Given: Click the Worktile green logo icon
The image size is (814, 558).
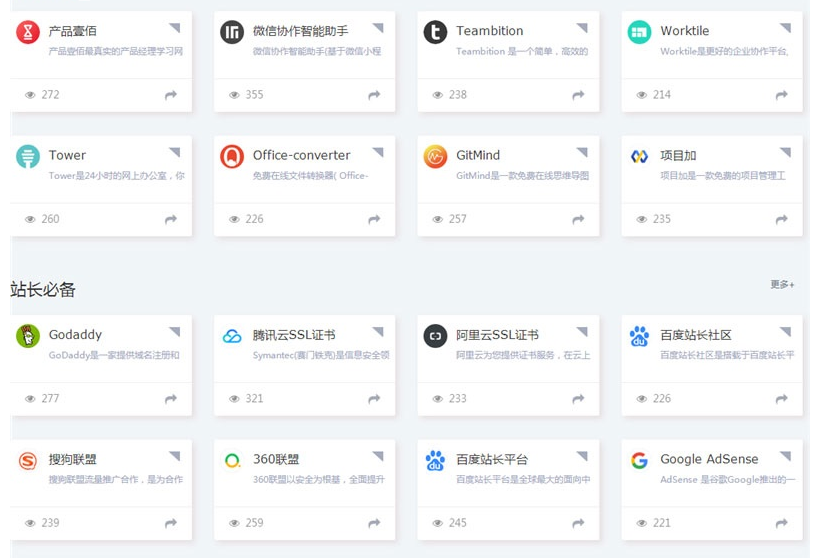Looking at the screenshot, I should [x=640, y=32].
